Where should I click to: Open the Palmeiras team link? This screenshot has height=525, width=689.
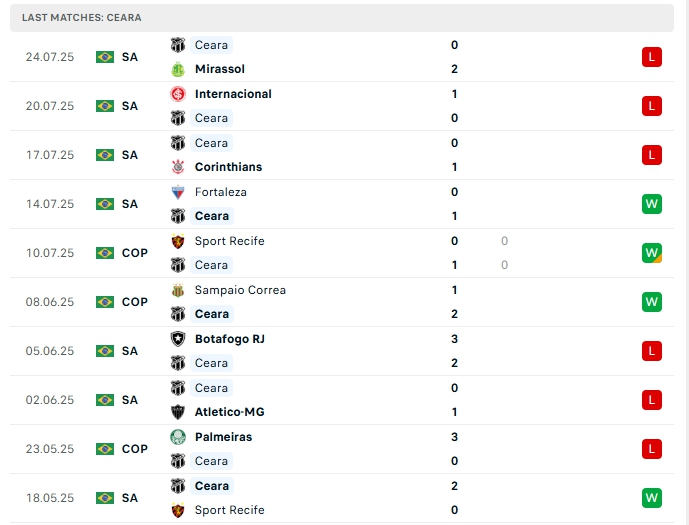tap(223, 437)
